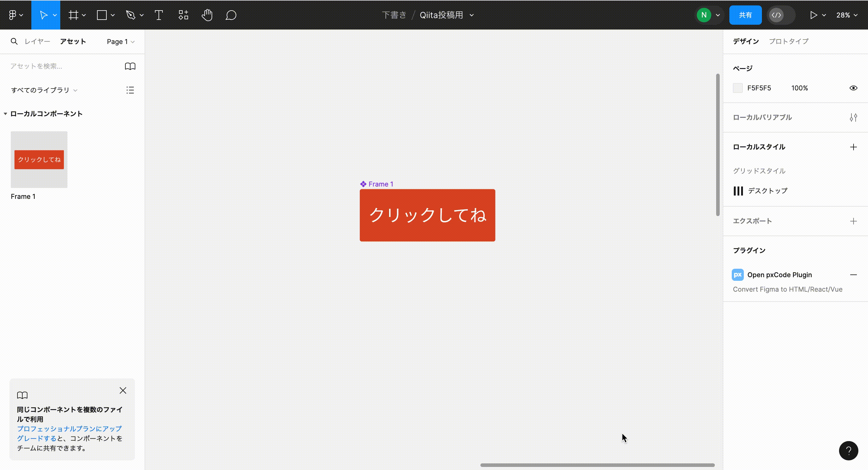Switch to the レイヤー tab
This screenshot has height=470, width=868.
tap(37, 41)
